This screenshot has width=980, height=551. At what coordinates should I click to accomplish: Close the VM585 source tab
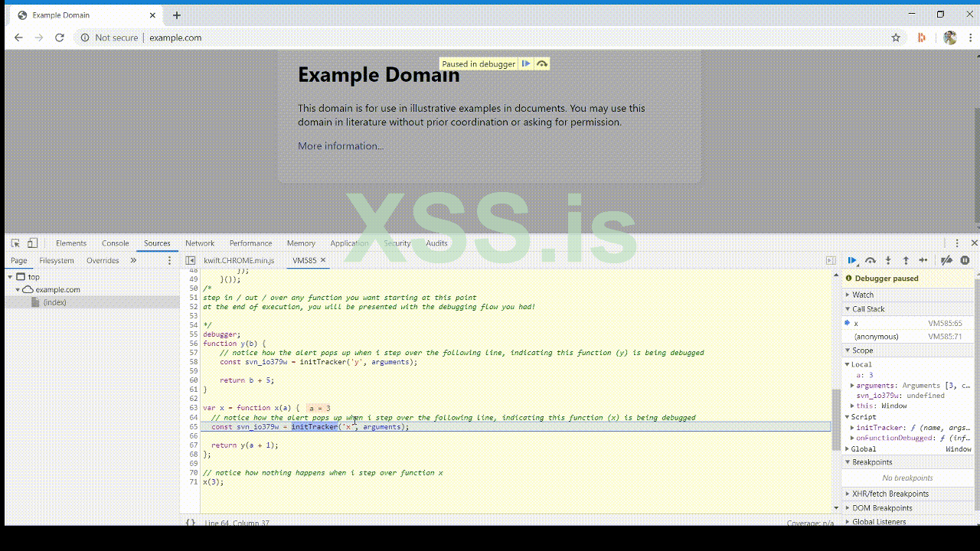click(x=323, y=260)
